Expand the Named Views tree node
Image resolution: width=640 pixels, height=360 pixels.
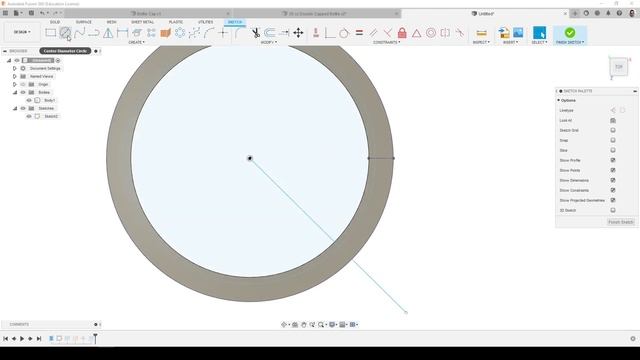pyautogui.click(x=15, y=76)
